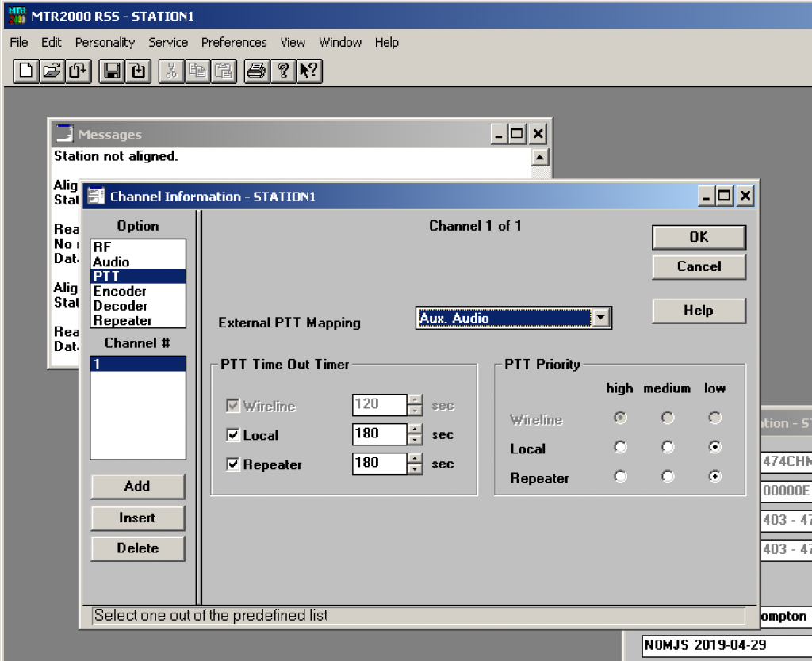This screenshot has height=661, width=812.
Task: Open the Edit menu
Action: [x=52, y=43]
